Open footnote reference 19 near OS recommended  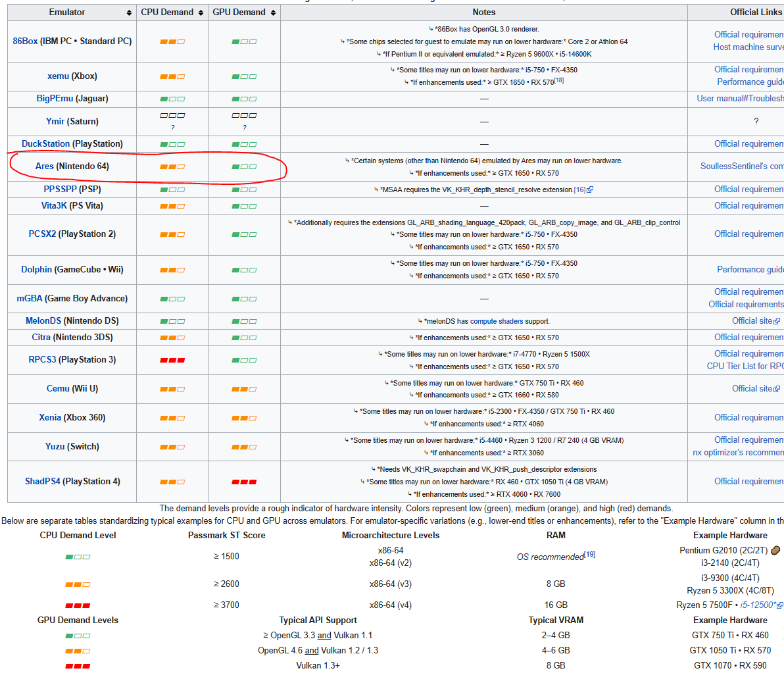[x=590, y=555]
